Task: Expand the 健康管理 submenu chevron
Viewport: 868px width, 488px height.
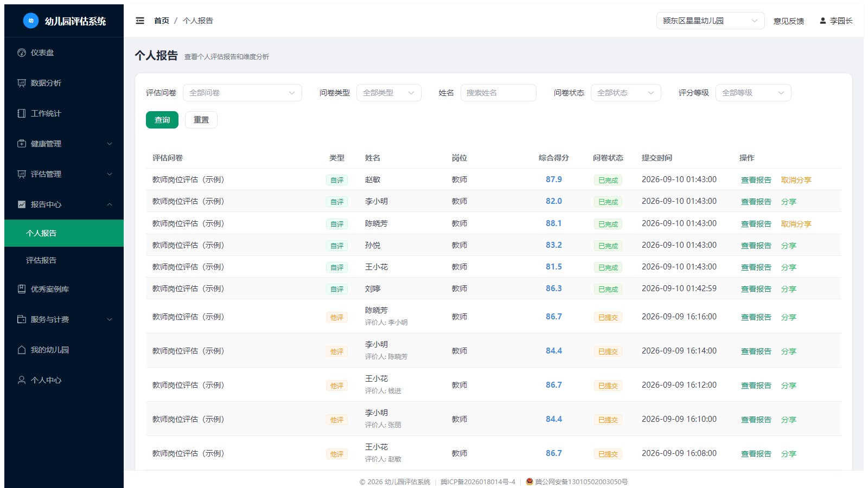Action: (110, 144)
